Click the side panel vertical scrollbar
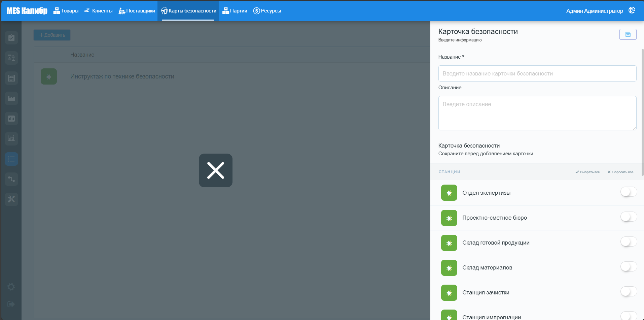The height and width of the screenshot is (320, 644). 643,112
